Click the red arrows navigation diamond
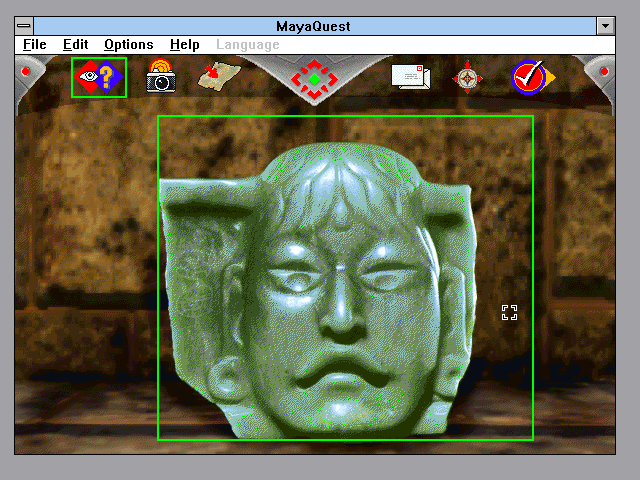The height and width of the screenshot is (480, 640). coord(314,79)
